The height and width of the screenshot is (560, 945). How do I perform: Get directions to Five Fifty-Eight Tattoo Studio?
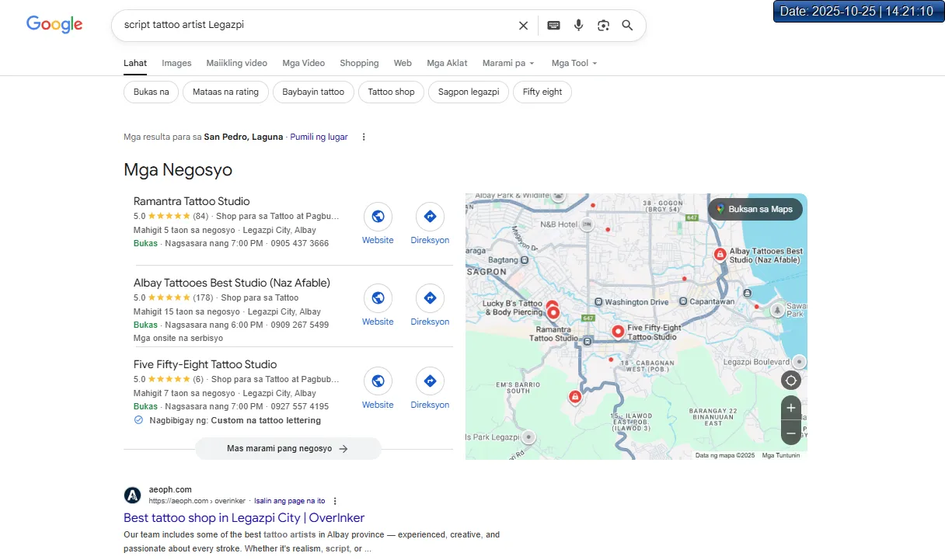(430, 381)
